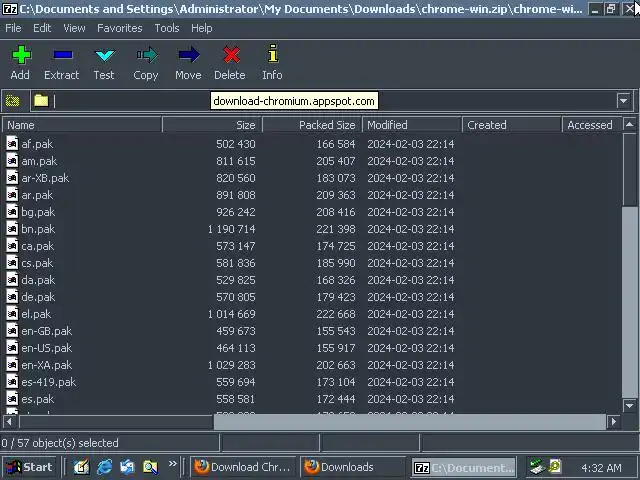This screenshot has height=480, width=640.
Task: Sort by Created column header
Action: click(512, 125)
